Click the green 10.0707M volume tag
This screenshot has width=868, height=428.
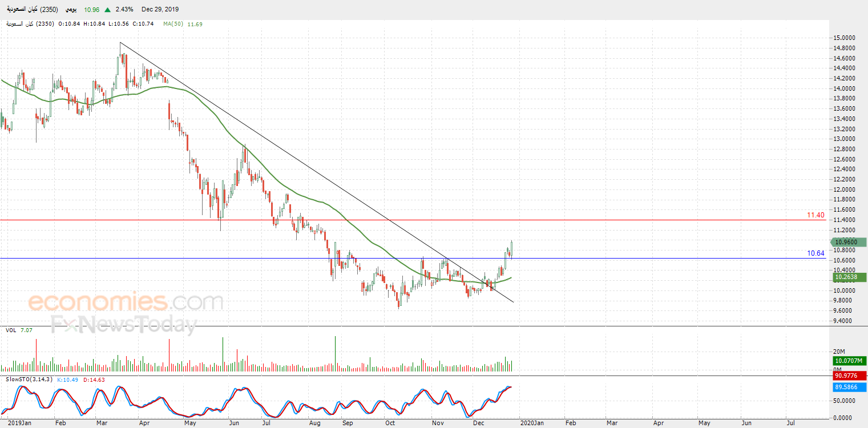click(x=848, y=361)
